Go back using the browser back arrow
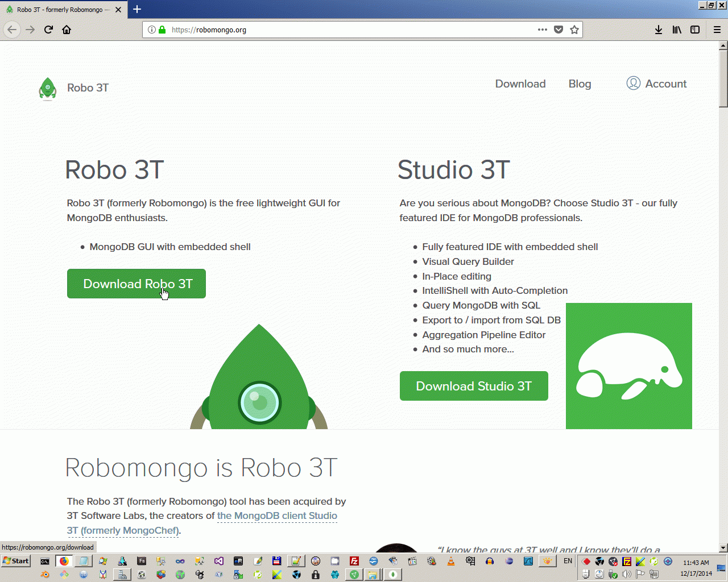 point(12,30)
